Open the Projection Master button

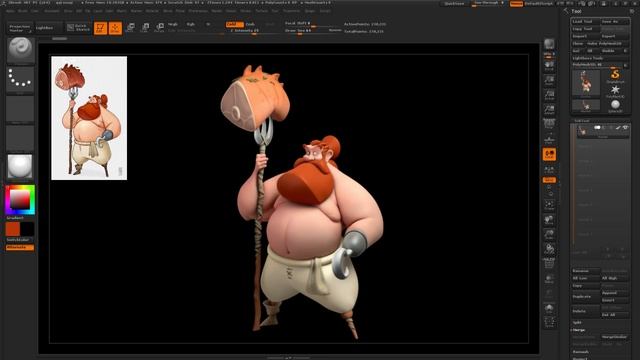point(20,28)
